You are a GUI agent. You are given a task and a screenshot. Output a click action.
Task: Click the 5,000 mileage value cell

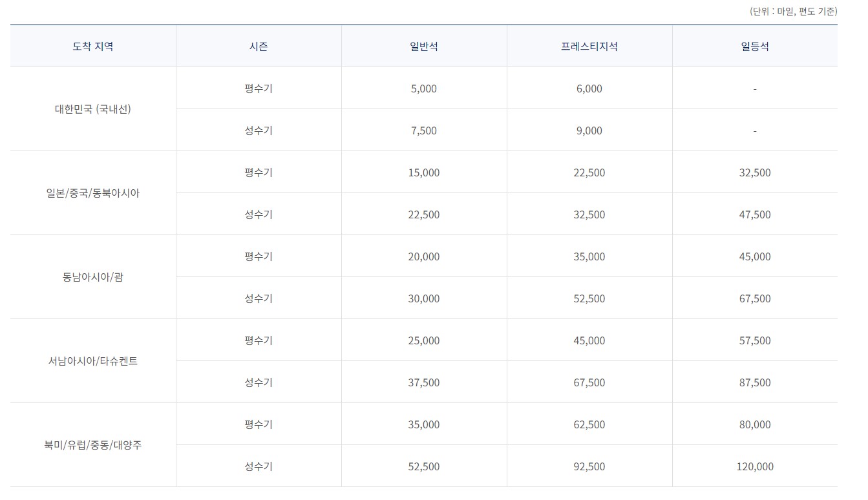[424, 89]
